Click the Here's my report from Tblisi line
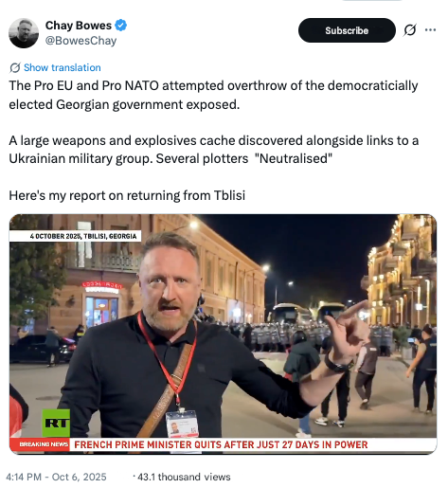448x488 pixels. (127, 195)
